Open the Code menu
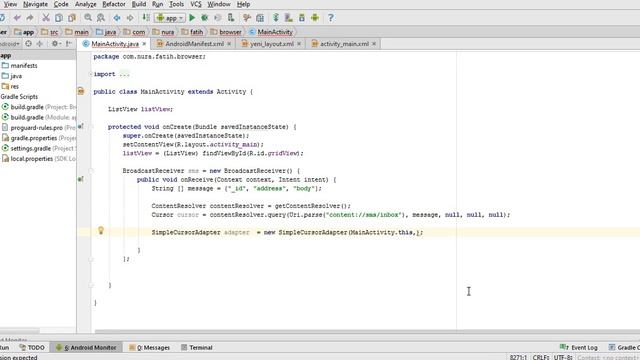 click(61, 4)
